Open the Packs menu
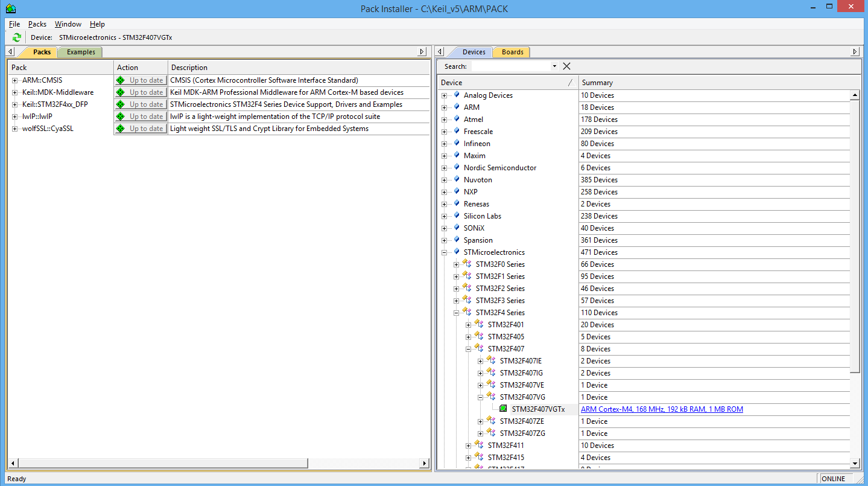868x486 pixels. coord(37,24)
